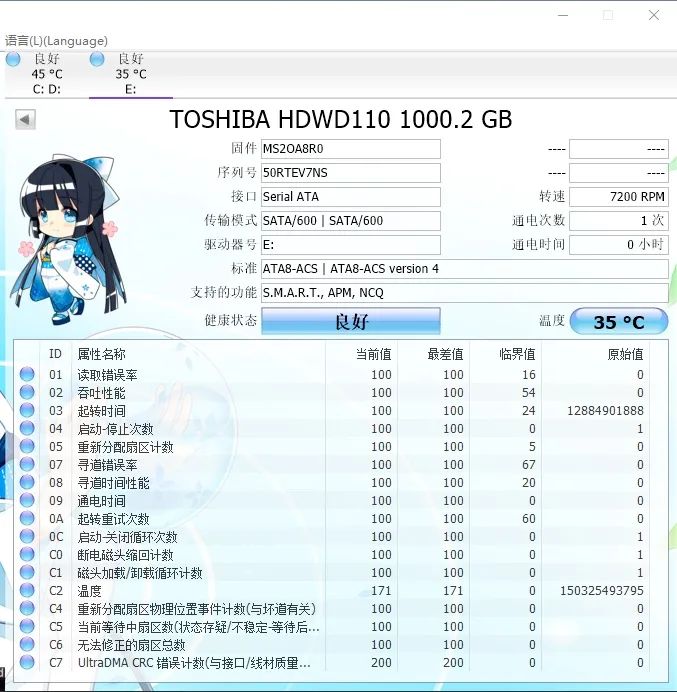Click the firmware field MS2OA8R0
Screen dimensions: 677x692
click(x=351, y=149)
